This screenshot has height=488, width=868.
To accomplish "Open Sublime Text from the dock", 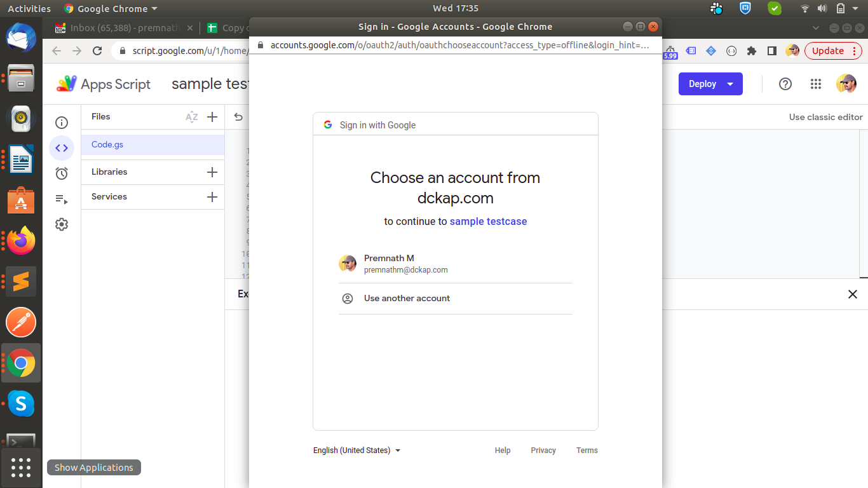I will click(x=21, y=281).
